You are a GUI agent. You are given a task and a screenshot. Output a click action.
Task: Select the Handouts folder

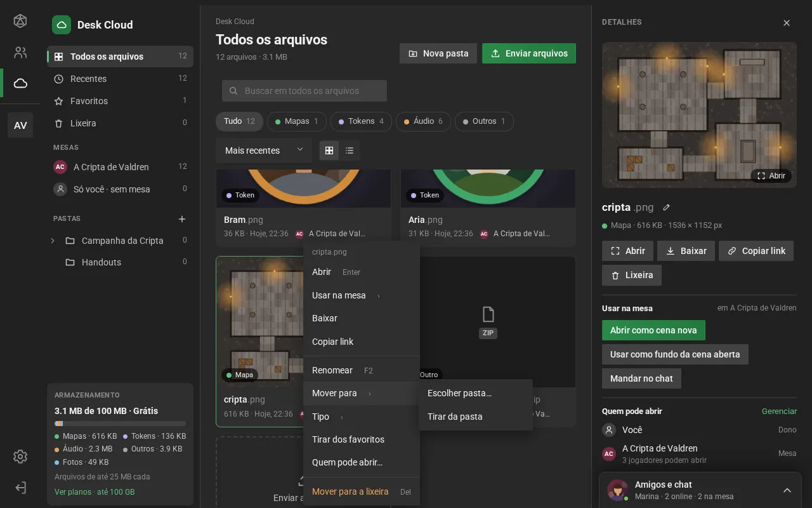(120, 262)
